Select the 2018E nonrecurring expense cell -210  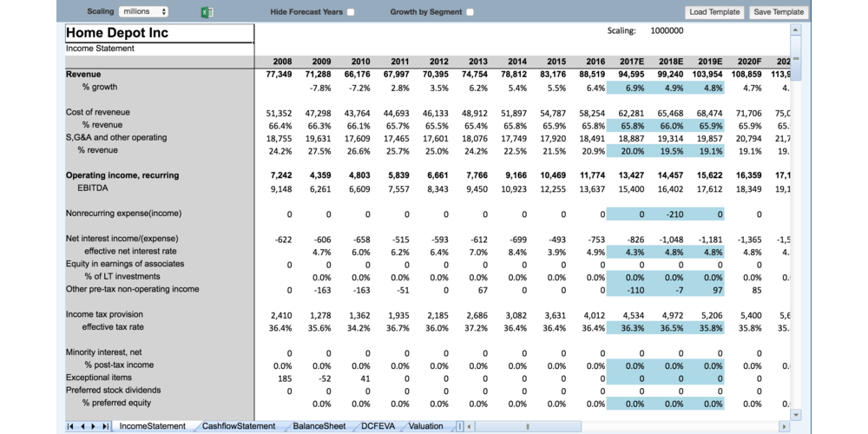pos(665,214)
